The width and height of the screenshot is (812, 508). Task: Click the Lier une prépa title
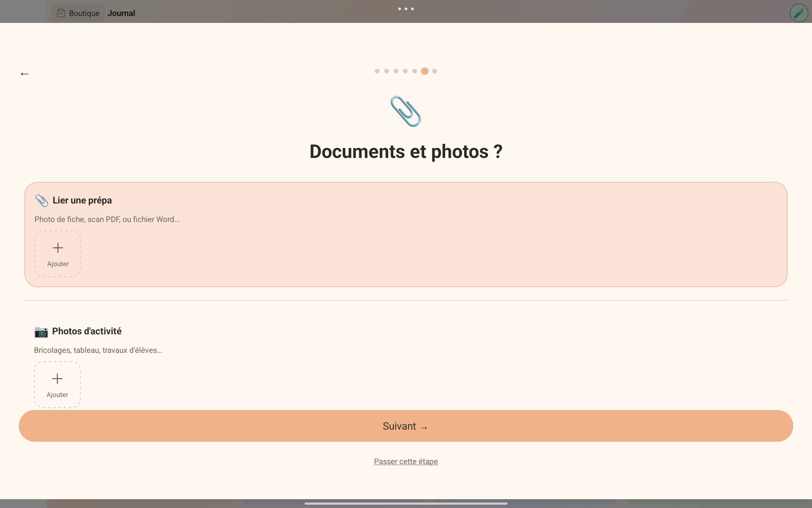click(82, 200)
